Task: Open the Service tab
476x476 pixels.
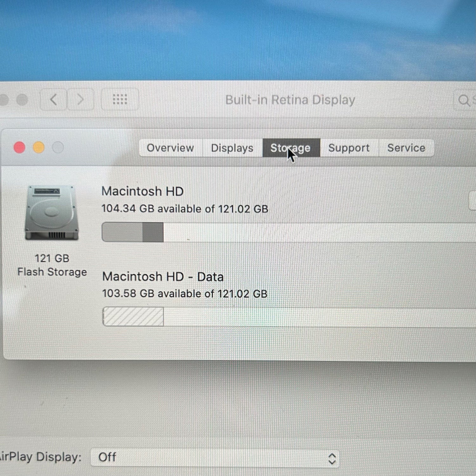Action: (x=406, y=148)
